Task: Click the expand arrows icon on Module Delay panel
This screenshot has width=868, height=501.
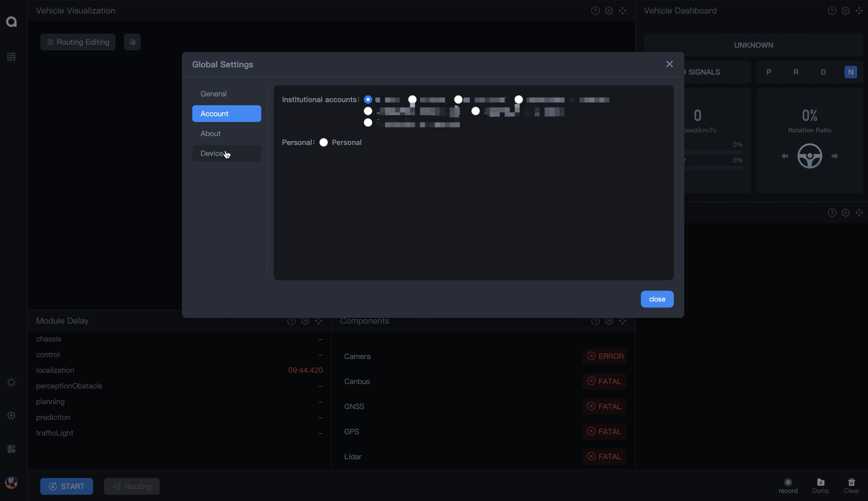Action: click(318, 321)
